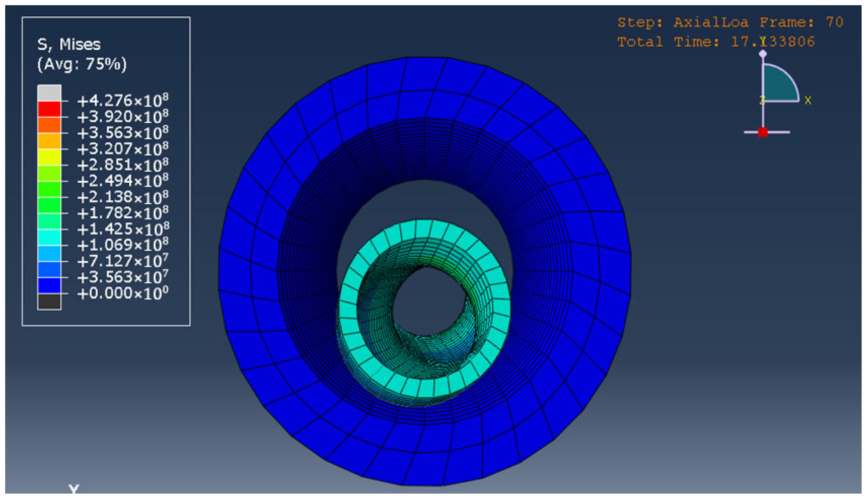Click the black bottom legend swatch
Image resolution: width=868 pixels, height=500 pixels.
point(49,302)
